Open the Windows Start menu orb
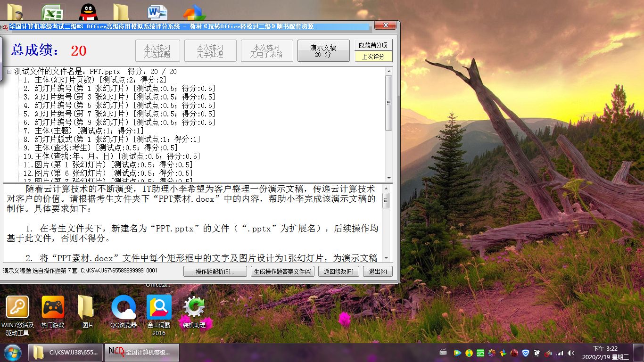Viewport: 644px width, 362px height. [12, 352]
